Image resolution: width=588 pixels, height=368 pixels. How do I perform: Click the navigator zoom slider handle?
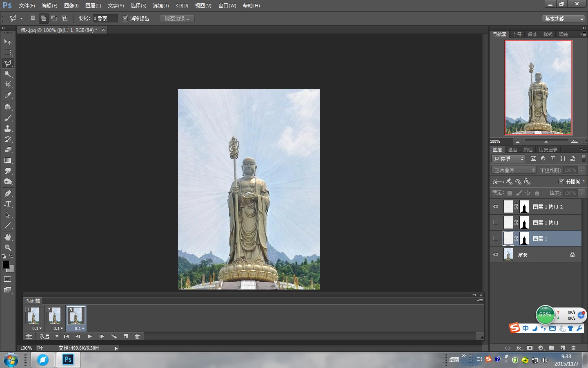click(x=546, y=141)
